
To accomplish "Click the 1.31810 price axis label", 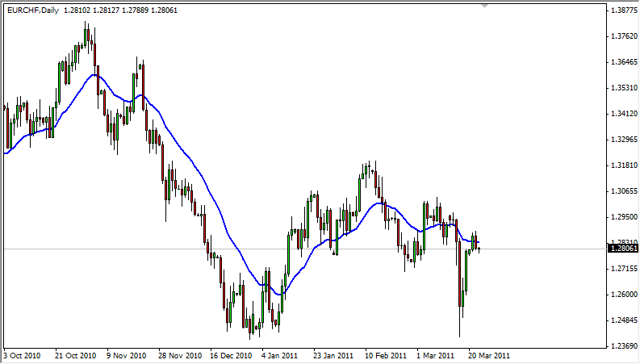I will pos(624,165).
